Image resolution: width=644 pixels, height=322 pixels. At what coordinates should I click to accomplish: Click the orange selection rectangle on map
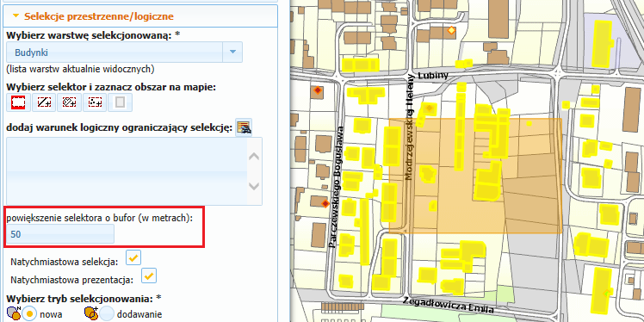point(475,176)
